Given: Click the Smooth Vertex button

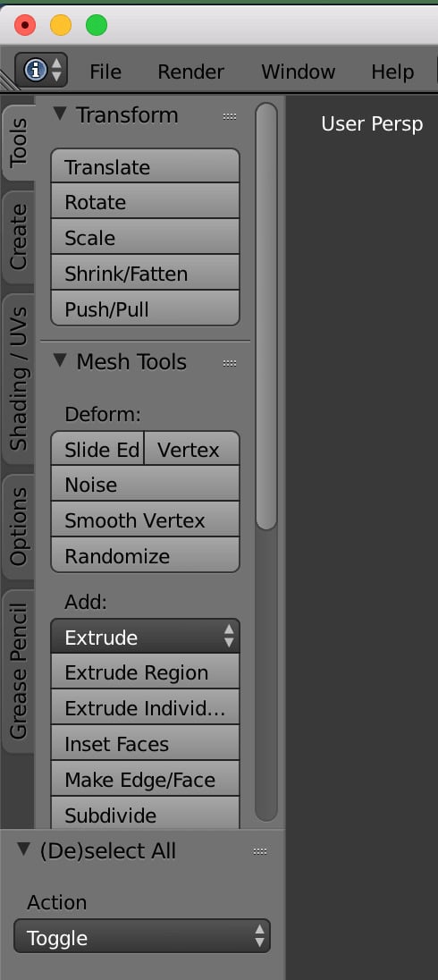Looking at the screenshot, I should [x=145, y=520].
